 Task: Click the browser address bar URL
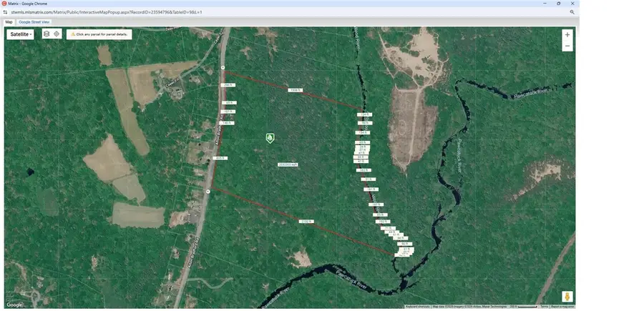[x=107, y=12]
